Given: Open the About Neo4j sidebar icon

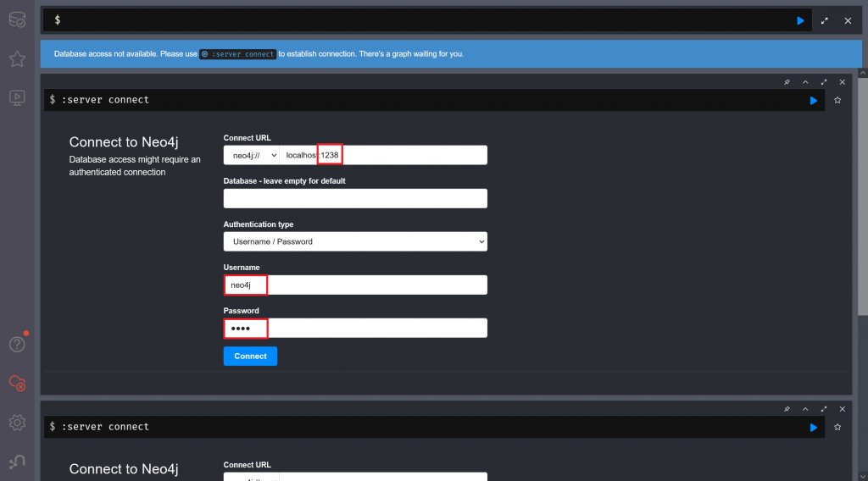Looking at the screenshot, I should click(17, 461).
